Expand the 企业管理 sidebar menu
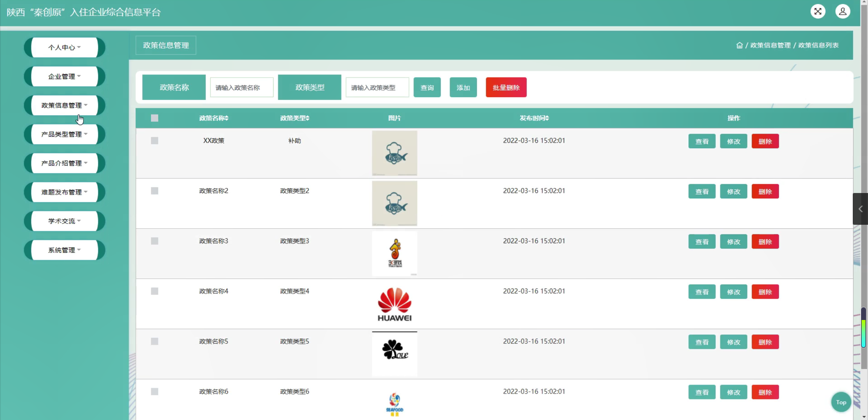Image resolution: width=868 pixels, height=420 pixels. tap(64, 77)
